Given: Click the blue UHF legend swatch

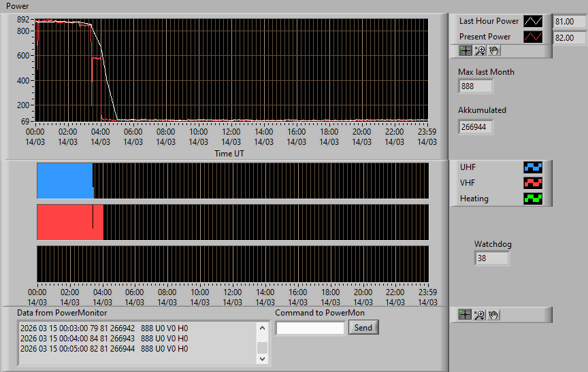Looking at the screenshot, I should click(x=533, y=167).
